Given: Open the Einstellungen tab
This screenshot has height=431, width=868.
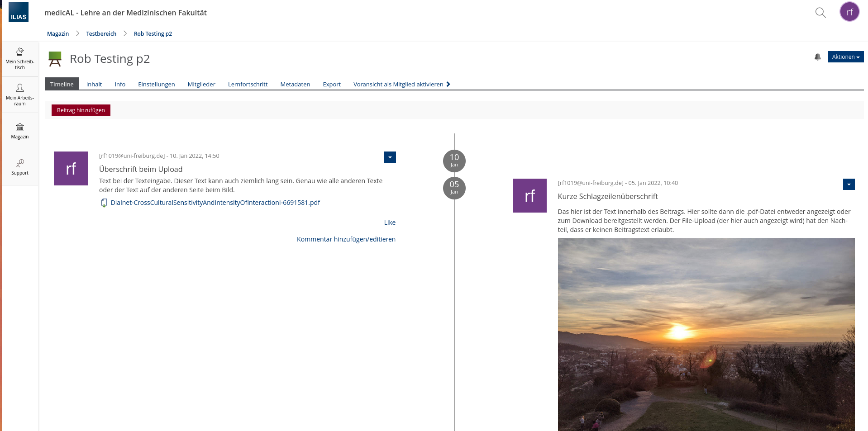Looking at the screenshot, I should click(x=156, y=84).
